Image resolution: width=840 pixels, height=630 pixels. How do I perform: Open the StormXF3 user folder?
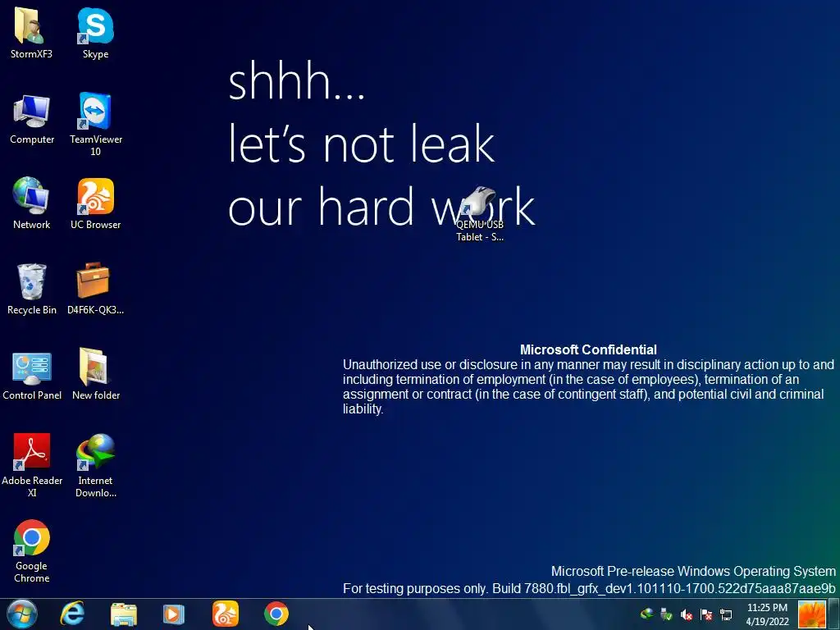click(31, 32)
